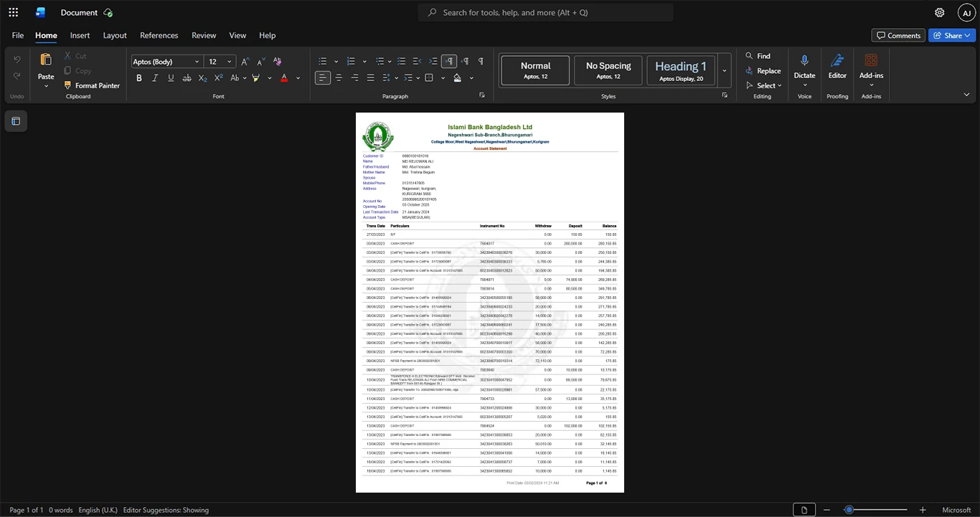Justify the paragraph text

click(x=370, y=77)
